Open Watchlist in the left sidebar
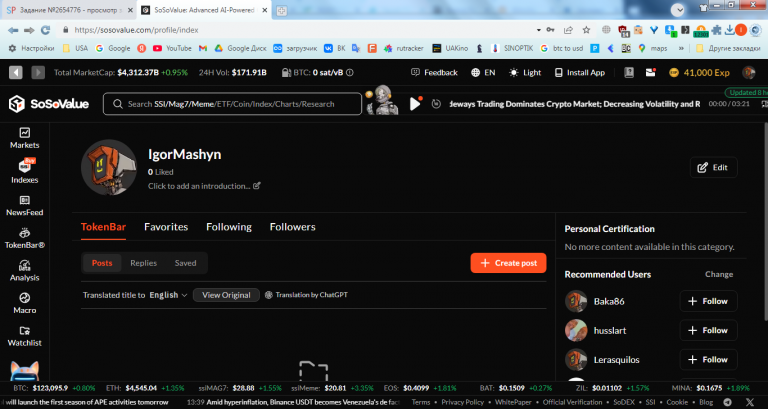The width and height of the screenshot is (768, 409). (x=24, y=337)
